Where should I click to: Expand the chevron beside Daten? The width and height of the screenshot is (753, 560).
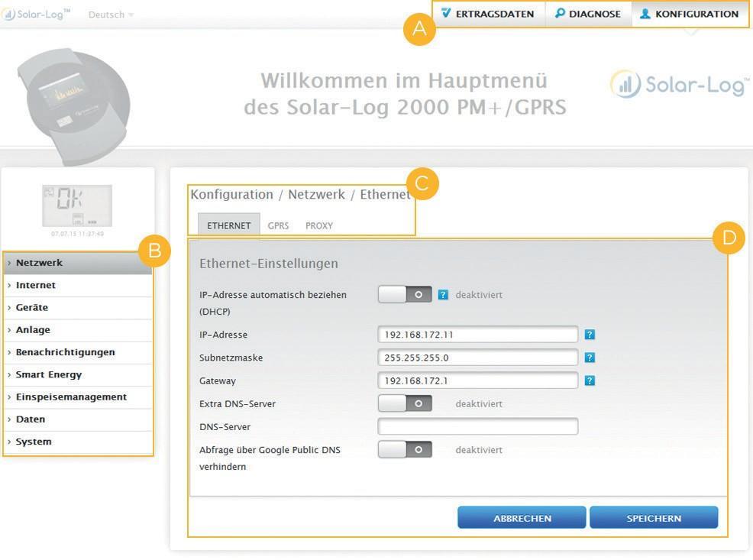point(9,419)
